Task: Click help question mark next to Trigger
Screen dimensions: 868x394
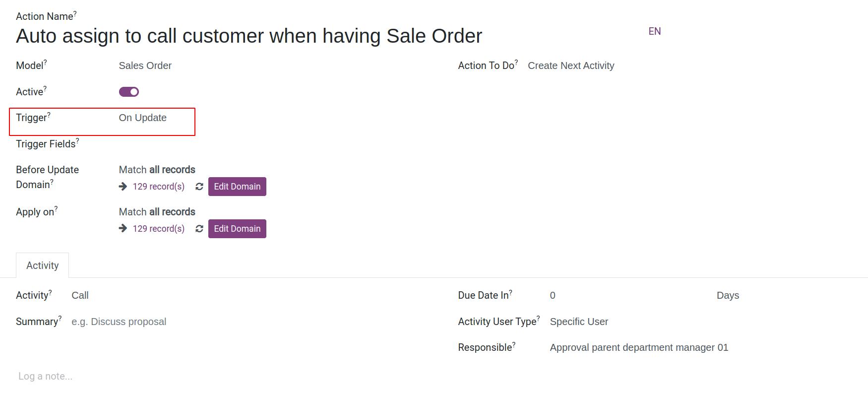Action: (49, 115)
